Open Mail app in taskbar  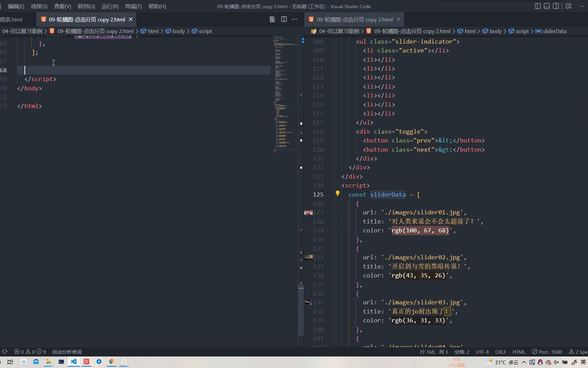point(36,362)
